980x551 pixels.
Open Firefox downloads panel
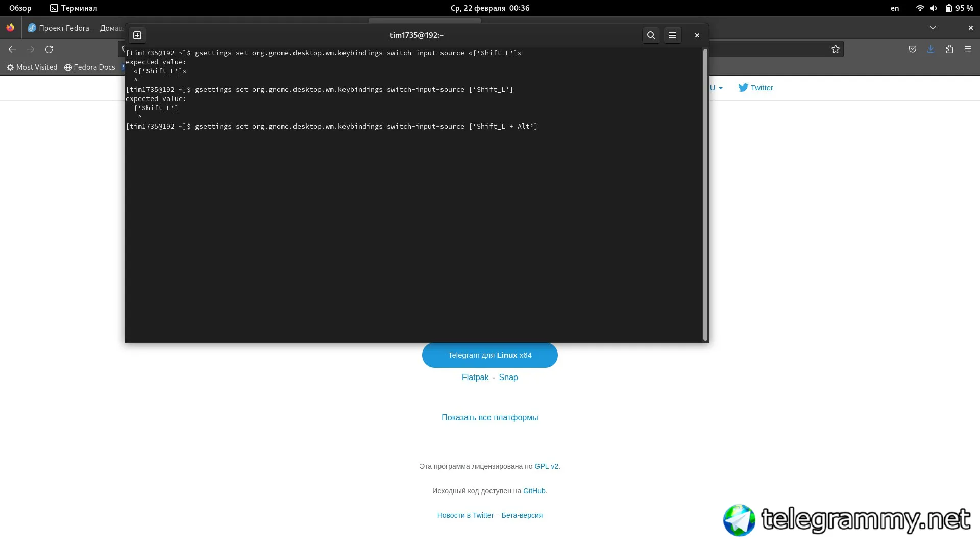point(930,49)
